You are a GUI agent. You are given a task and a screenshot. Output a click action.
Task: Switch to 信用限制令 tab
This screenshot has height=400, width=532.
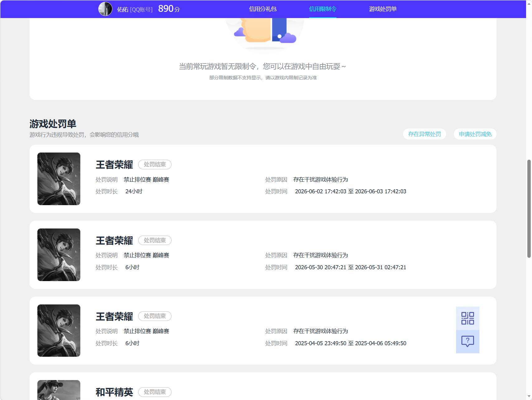pyautogui.click(x=322, y=9)
